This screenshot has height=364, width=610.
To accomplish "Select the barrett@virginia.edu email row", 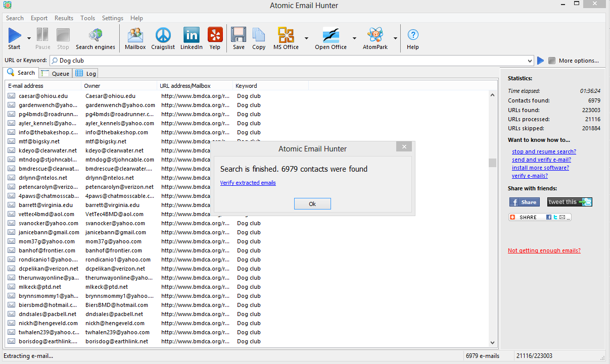I will click(247, 205).
